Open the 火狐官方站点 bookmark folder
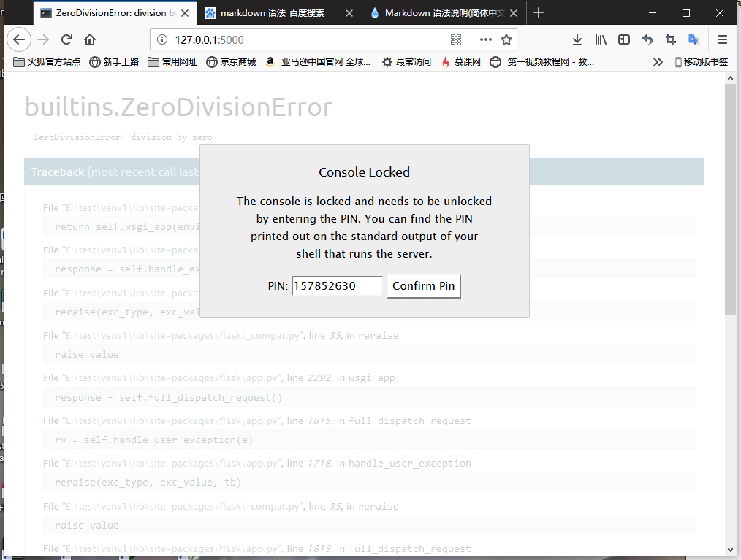 (47, 62)
